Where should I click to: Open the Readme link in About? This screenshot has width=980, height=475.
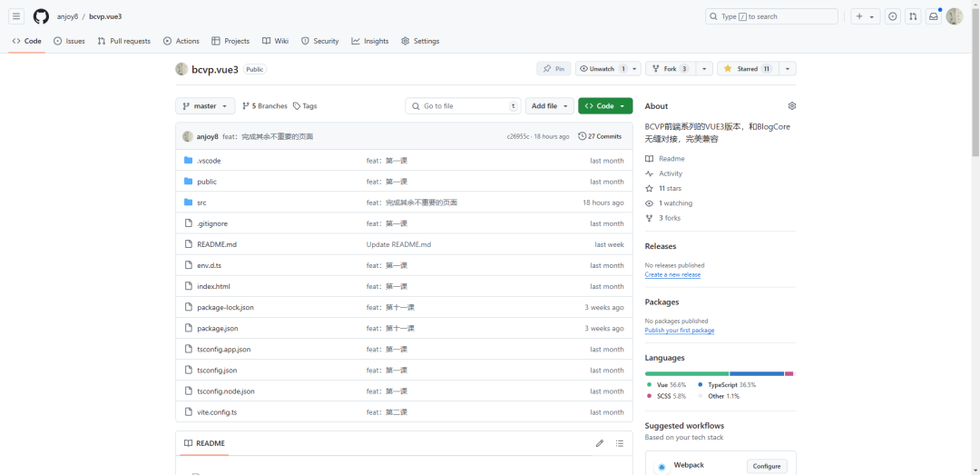[664, 159]
